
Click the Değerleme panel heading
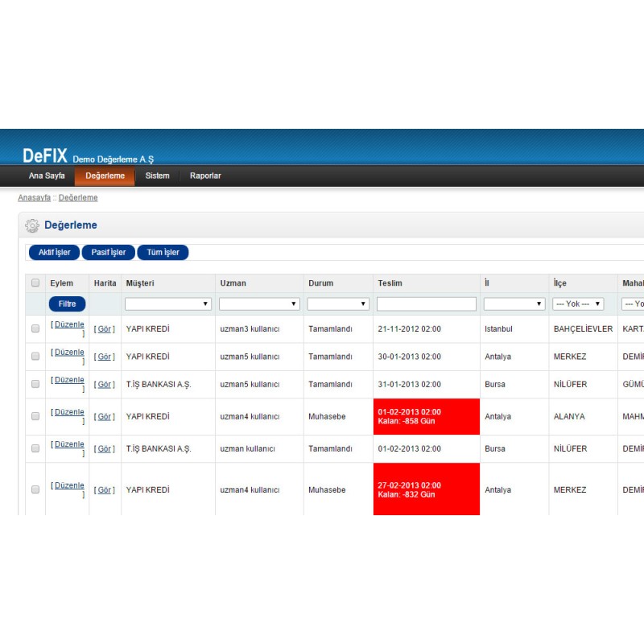click(x=71, y=225)
